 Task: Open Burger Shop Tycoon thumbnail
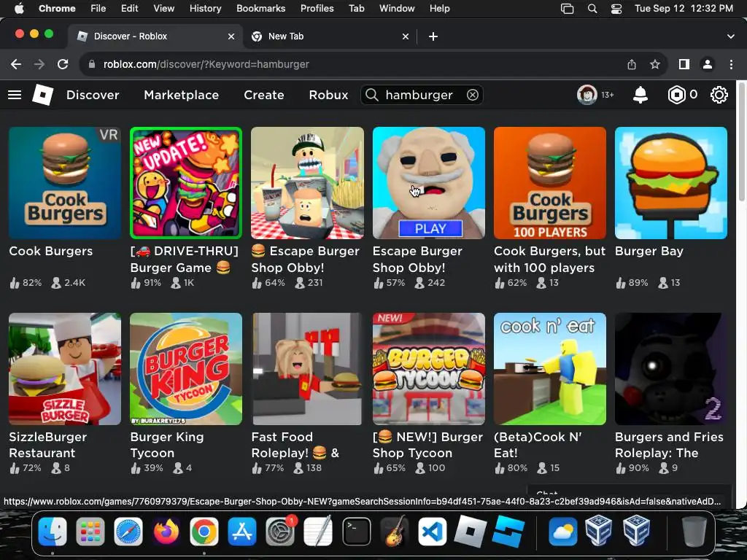(429, 368)
